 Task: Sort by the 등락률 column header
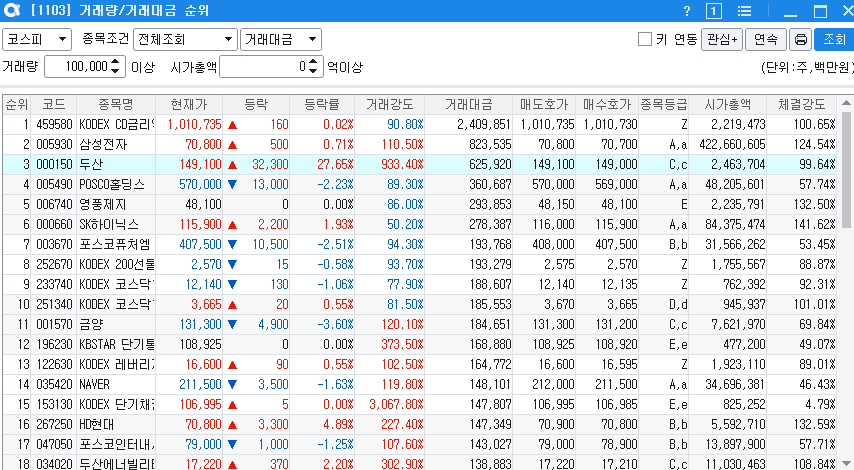pos(322,105)
